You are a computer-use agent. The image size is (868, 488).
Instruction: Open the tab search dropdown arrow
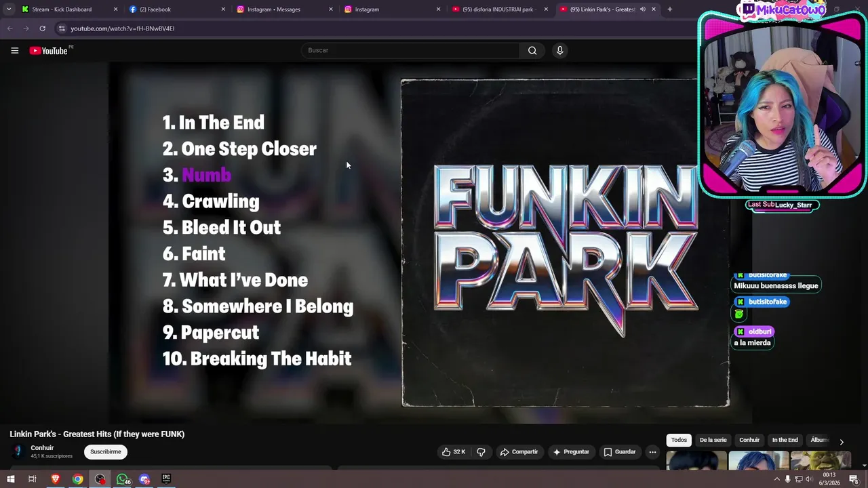pyautogui.click(x=9, y=9)
